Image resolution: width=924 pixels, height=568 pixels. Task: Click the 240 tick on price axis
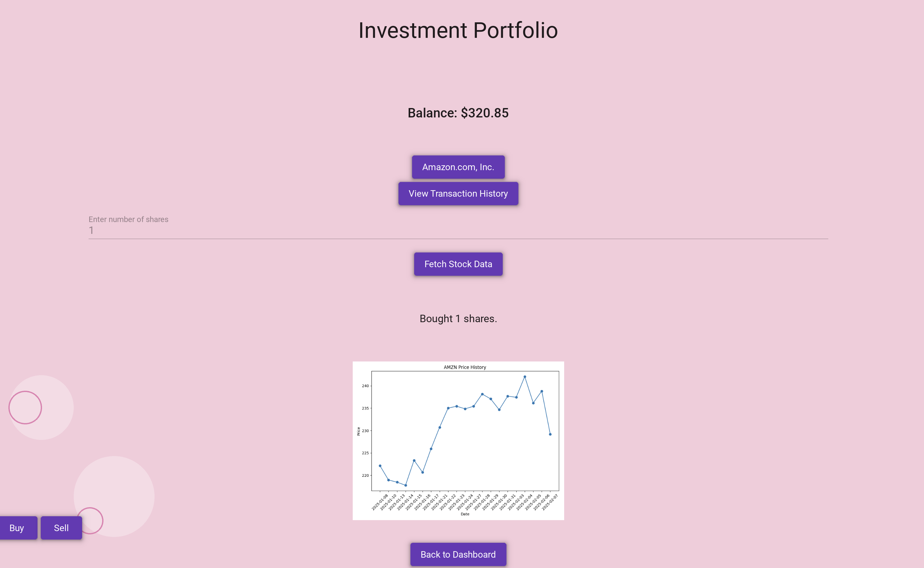(x=365, y=386)
